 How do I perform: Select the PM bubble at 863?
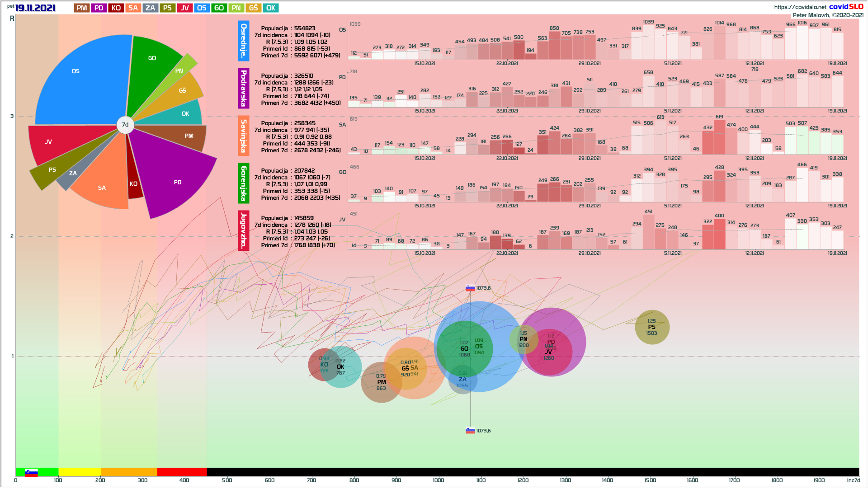pyautogui.click(x=381, y=383)
